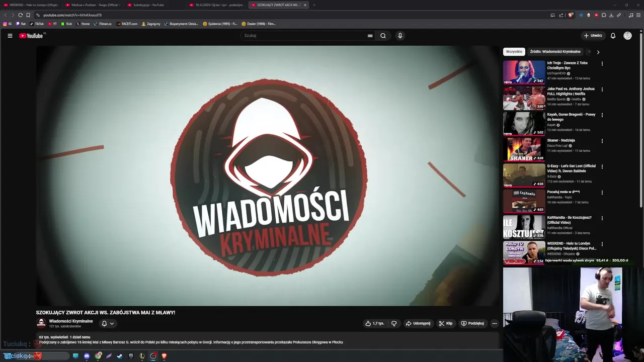Viewport: 644px width, 362px height.
Task: Click the Podziękuj button
Action: [472, 323]
